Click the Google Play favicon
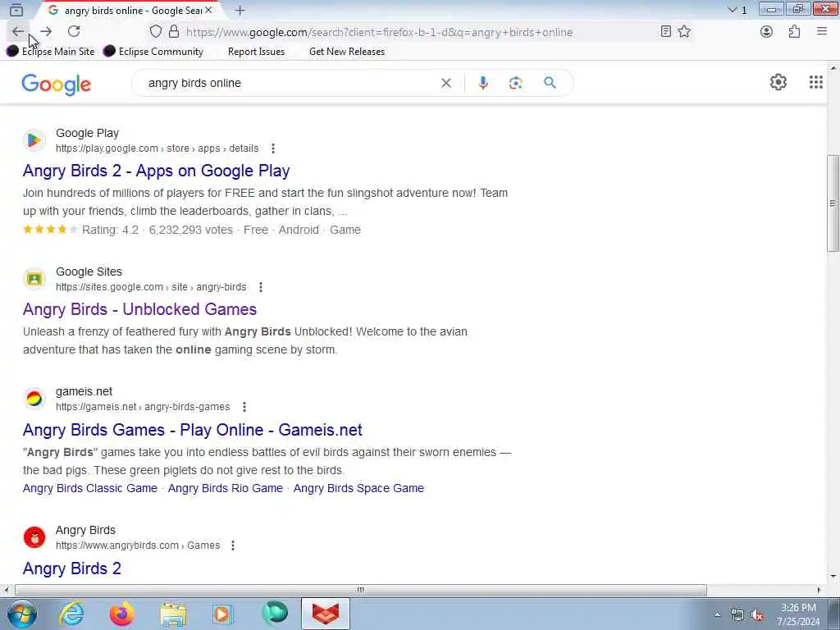This screenshot has height=630, width=840. pos(34,140)
